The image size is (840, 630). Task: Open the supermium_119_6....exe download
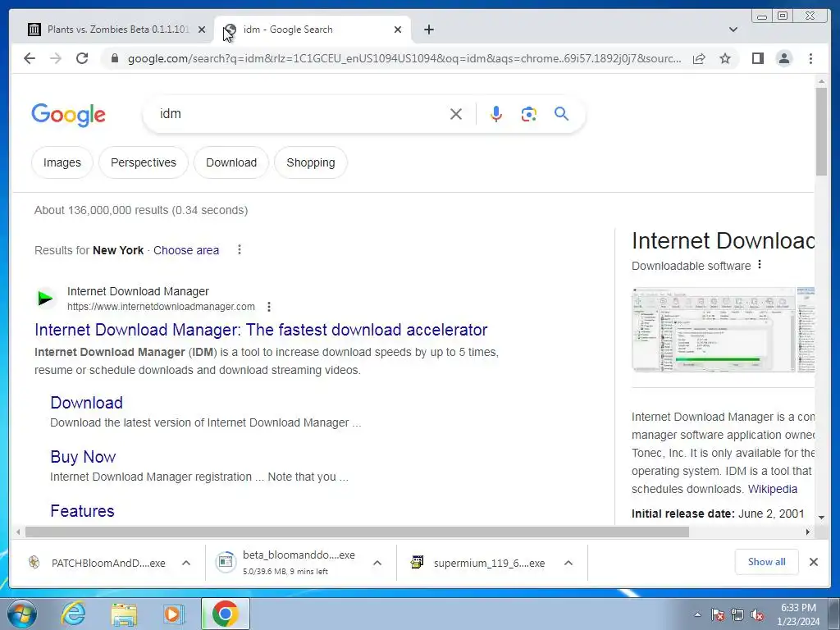[478, 563]
